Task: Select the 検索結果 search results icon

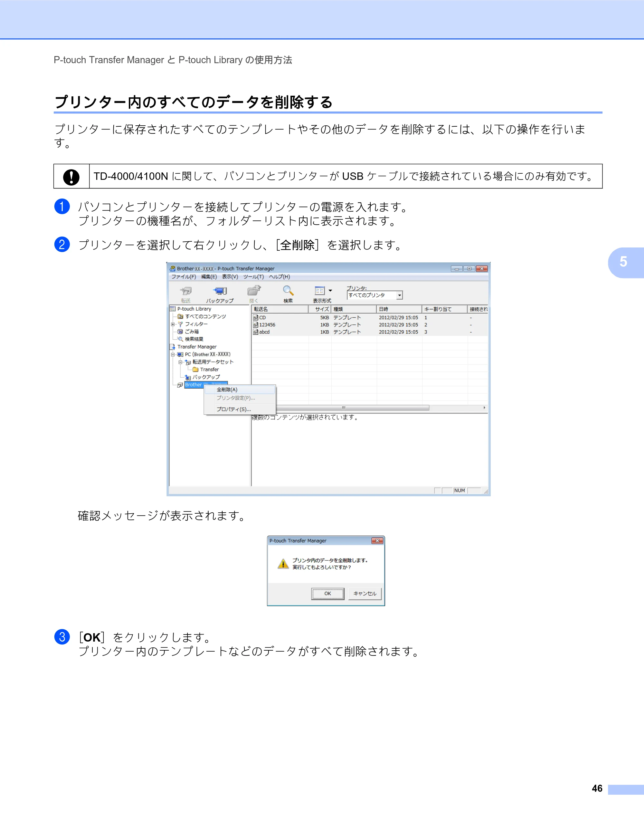Action: tap(180, 339)
